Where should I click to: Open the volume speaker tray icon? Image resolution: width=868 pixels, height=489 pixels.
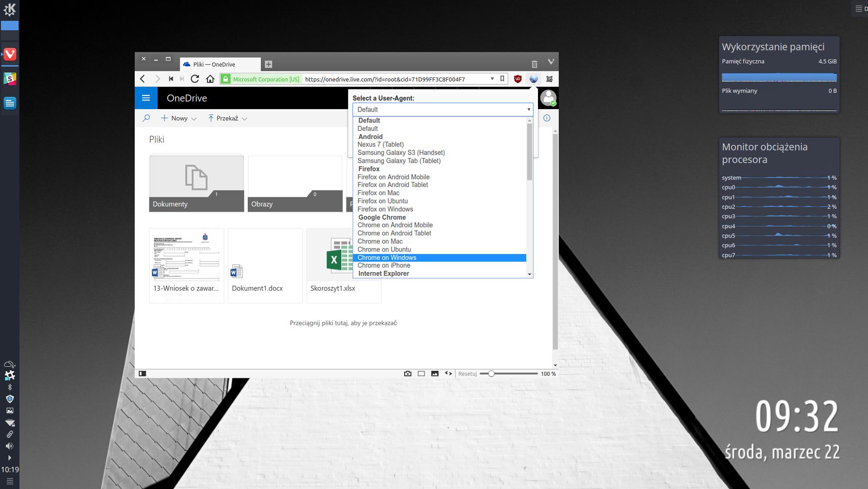(10, 446)
